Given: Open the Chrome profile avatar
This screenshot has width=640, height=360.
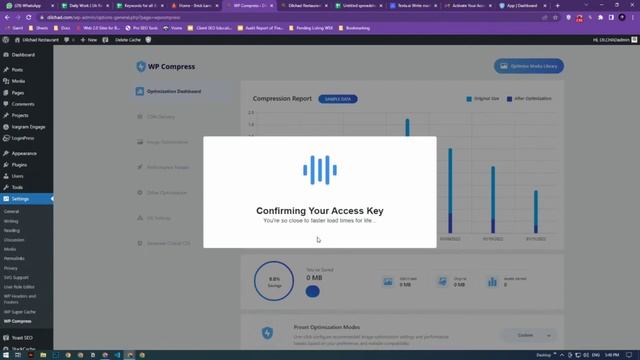Looking at the screenshot, I should [622, 18].
